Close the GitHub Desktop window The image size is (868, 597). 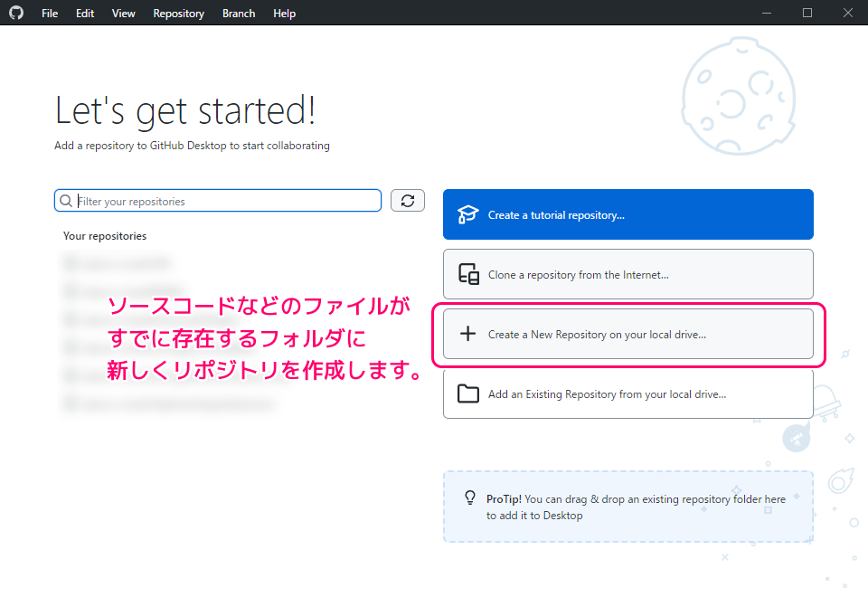click(x=847, y=13)
